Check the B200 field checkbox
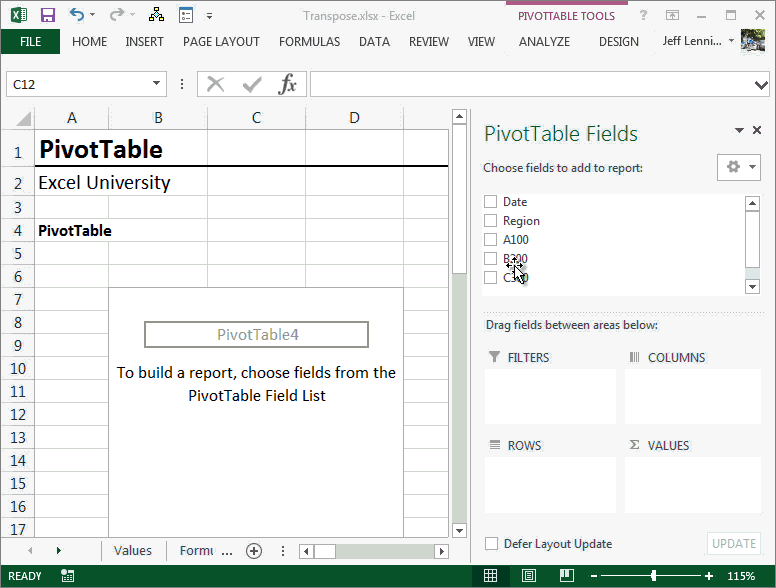This screenshot has height=588, width=776. point(490,258)
